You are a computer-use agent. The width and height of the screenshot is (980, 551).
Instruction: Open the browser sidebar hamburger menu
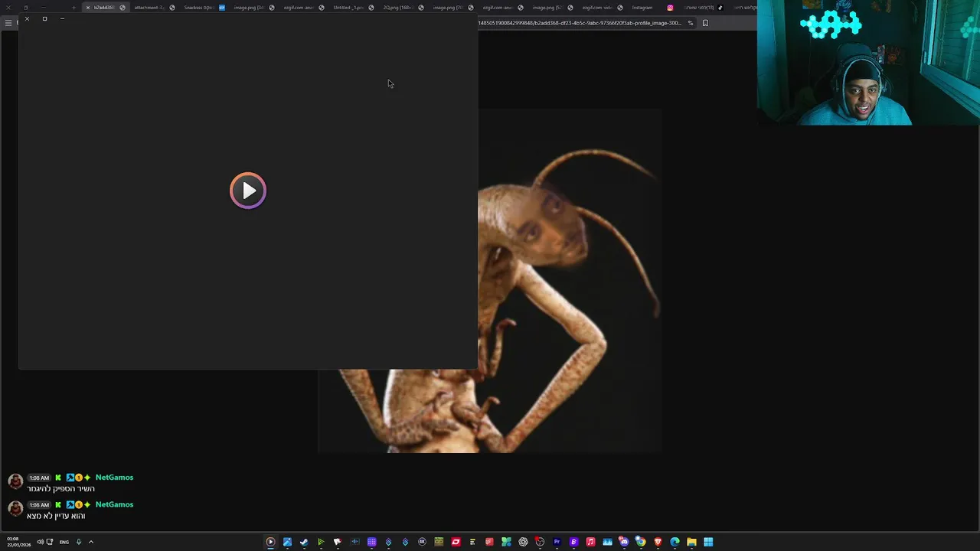coord(8,23)
